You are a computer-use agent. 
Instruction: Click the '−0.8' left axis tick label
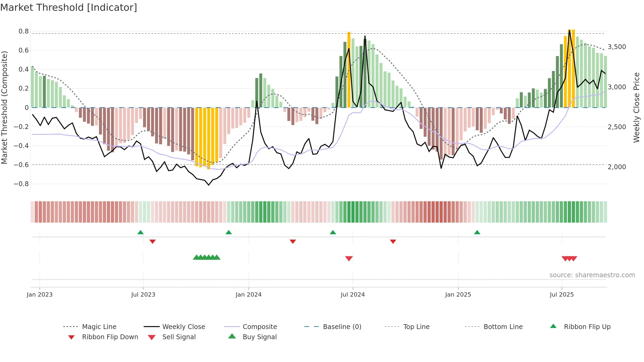pos(21,184)
